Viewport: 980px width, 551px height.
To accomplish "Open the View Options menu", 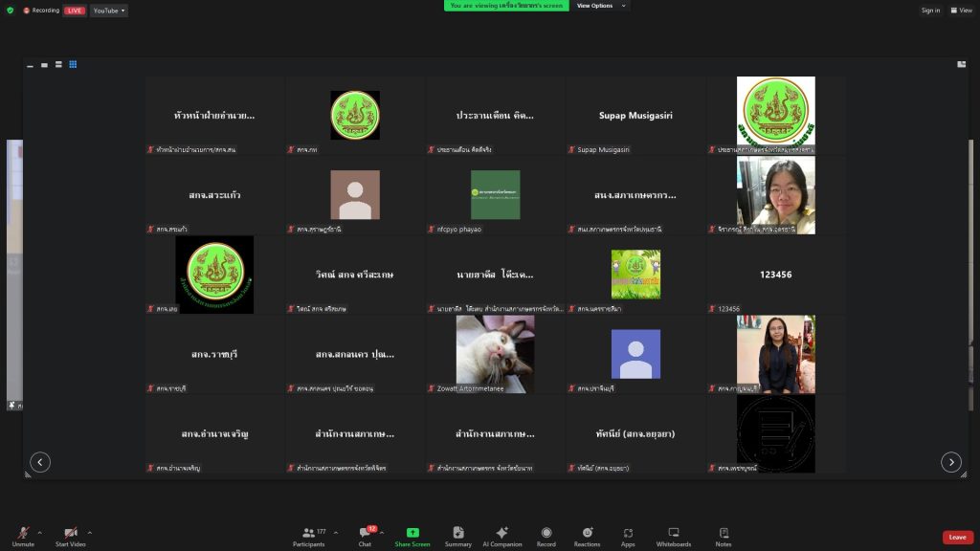I will click(601, 6).
